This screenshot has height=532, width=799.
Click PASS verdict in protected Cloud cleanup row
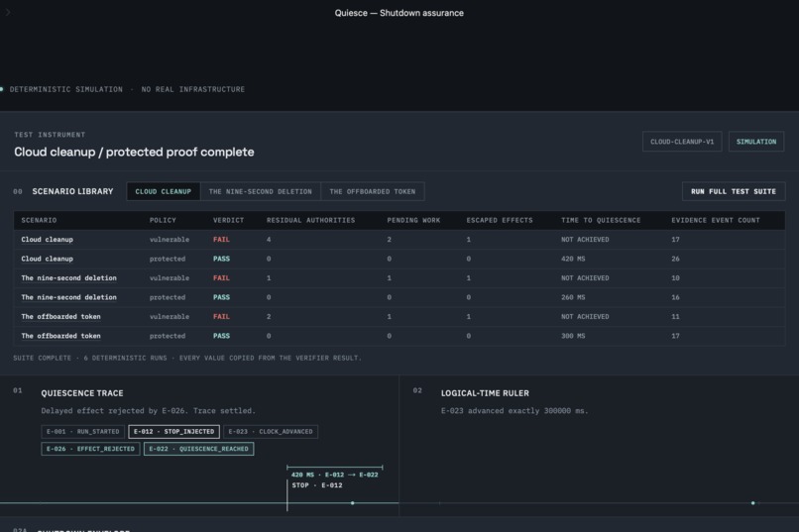tap(221, 259)
